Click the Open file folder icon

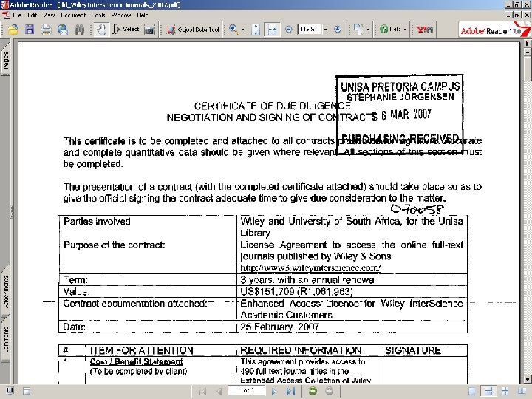[13, 30]
